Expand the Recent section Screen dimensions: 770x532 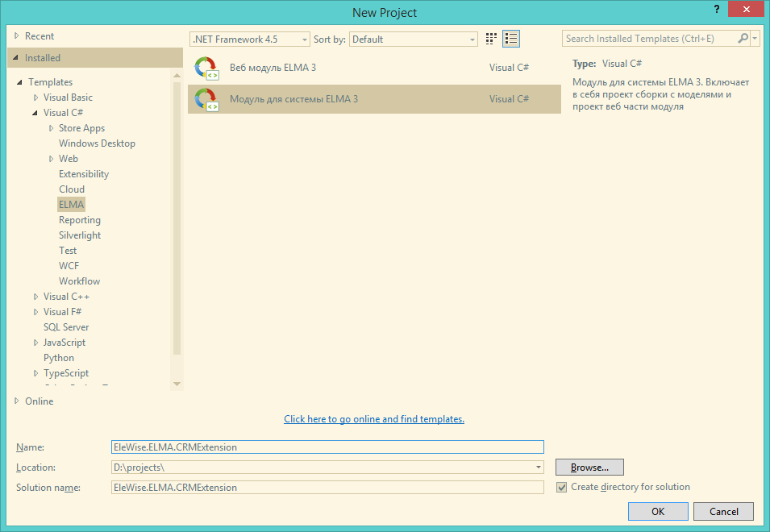click(17, 35)
